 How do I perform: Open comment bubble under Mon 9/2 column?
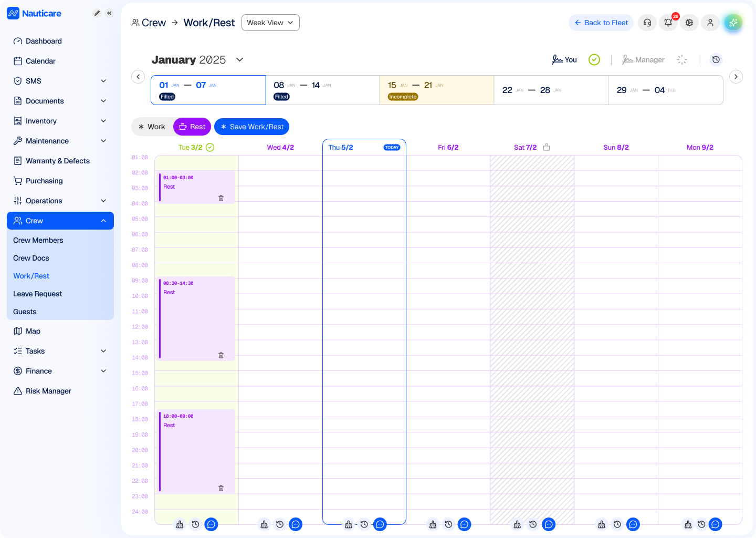pyautogui.click(x=716, y=524)
